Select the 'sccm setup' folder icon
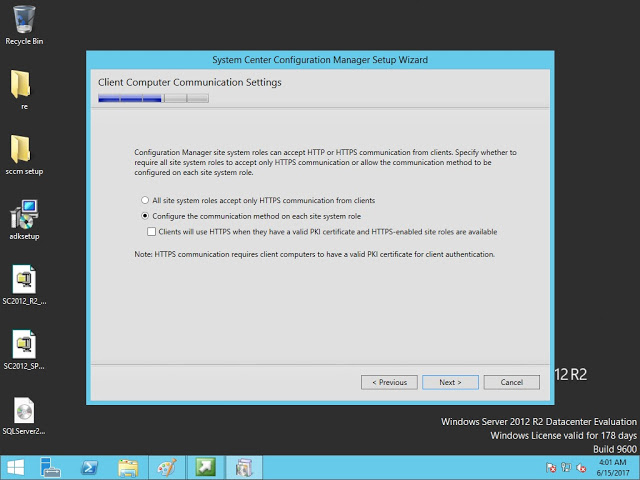Image resolution: width=640 pixels, height=480 pixels. [x=24, y=150]
